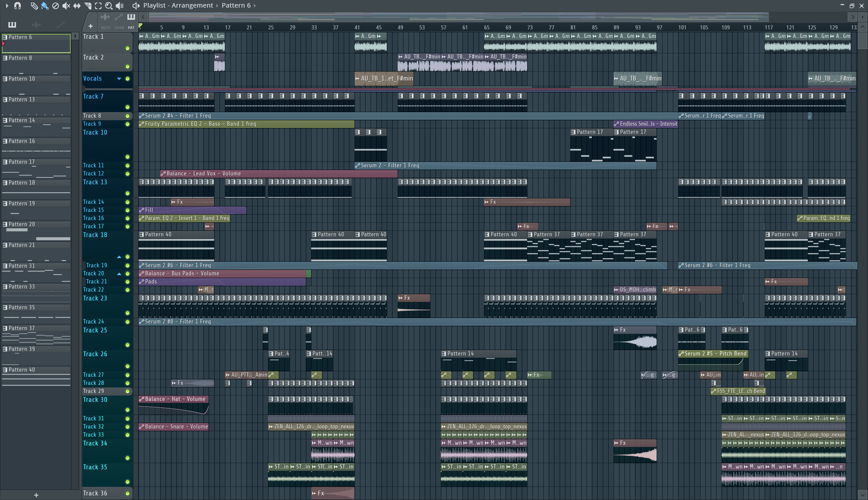
Task: Mute Track 2 using its green light
Action: point(128,67)
